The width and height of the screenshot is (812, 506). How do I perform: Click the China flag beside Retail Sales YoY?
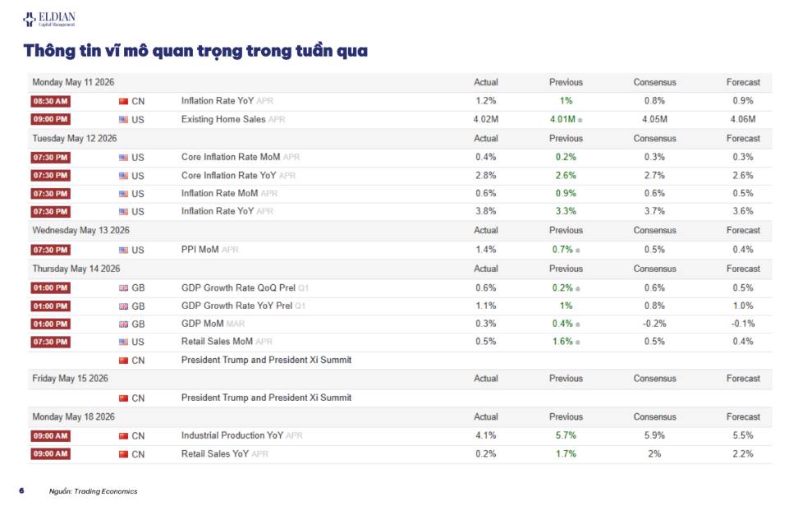123,454
